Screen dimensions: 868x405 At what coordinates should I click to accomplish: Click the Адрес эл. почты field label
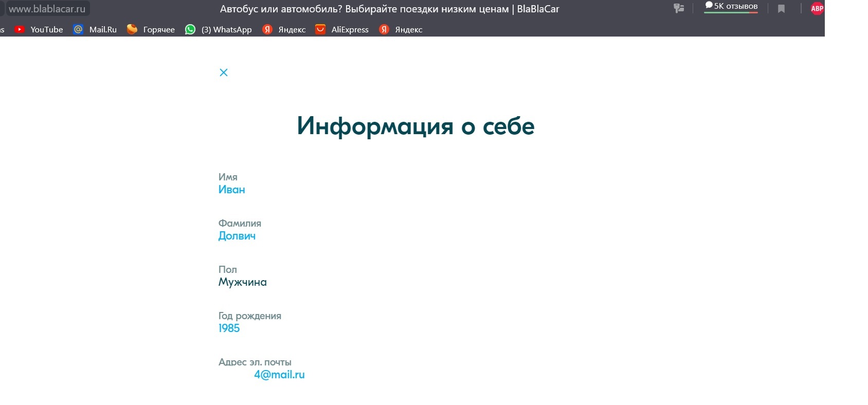pos(255,362)
